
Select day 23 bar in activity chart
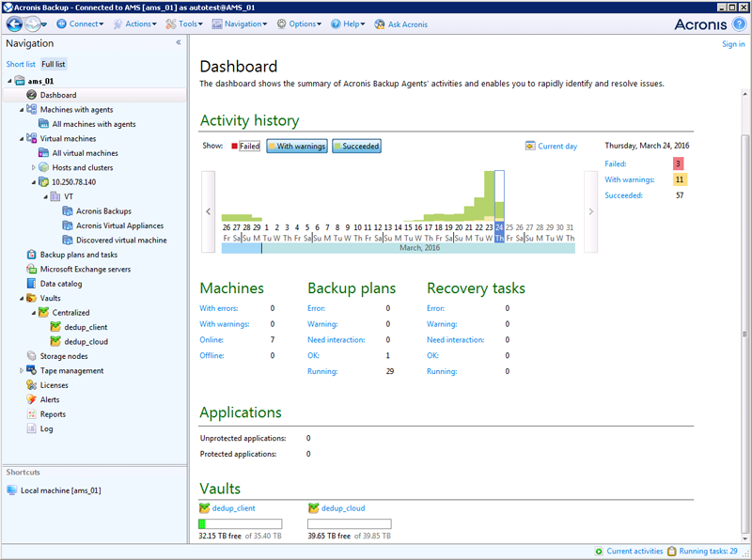point(489,196)
